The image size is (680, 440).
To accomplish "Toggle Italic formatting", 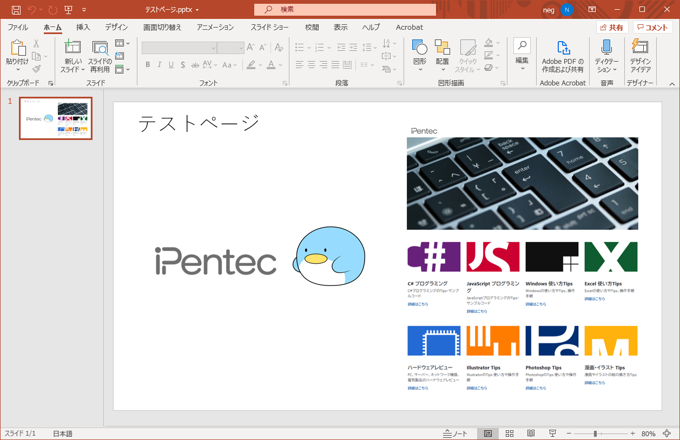I will [159, 65].
